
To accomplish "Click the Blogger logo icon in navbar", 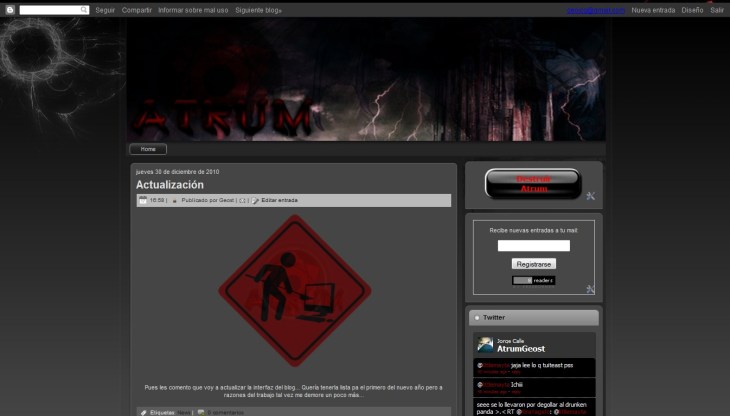I will point(10,10).
